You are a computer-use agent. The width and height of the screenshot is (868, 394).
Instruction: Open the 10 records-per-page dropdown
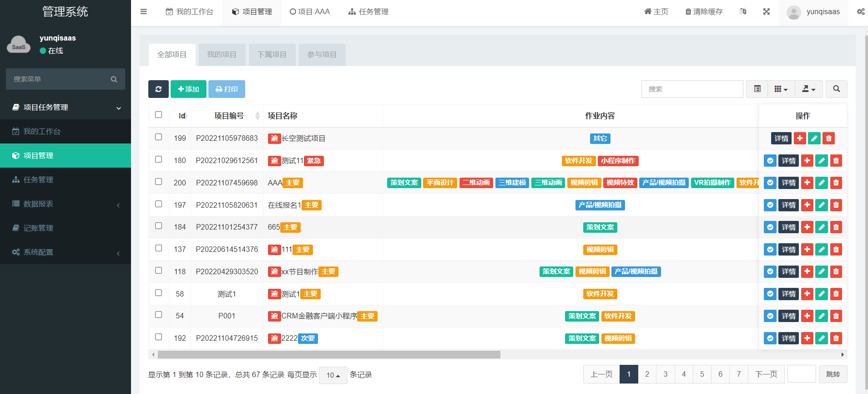(333, 375)
